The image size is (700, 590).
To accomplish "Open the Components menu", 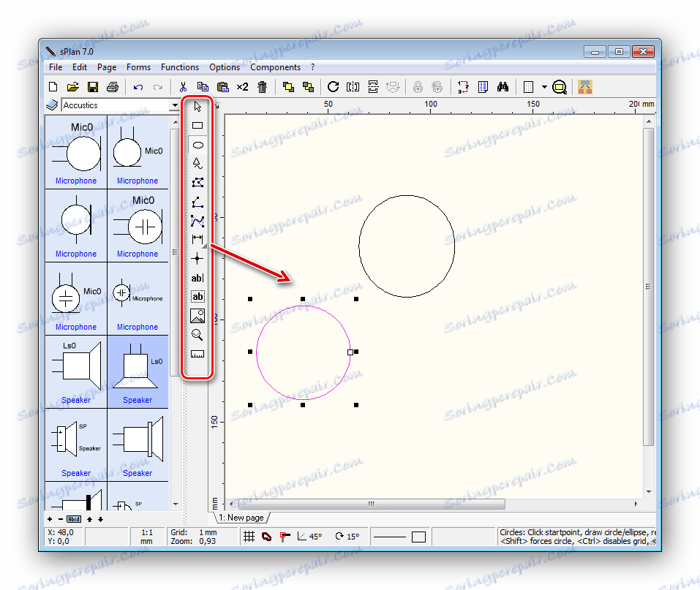I will point(276,67).
